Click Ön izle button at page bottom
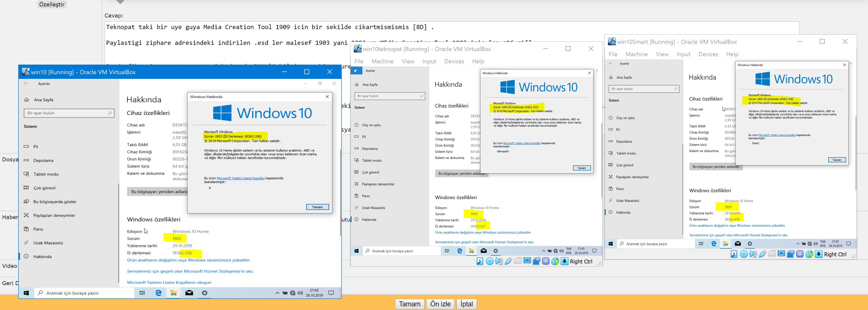 pos(440,304)
